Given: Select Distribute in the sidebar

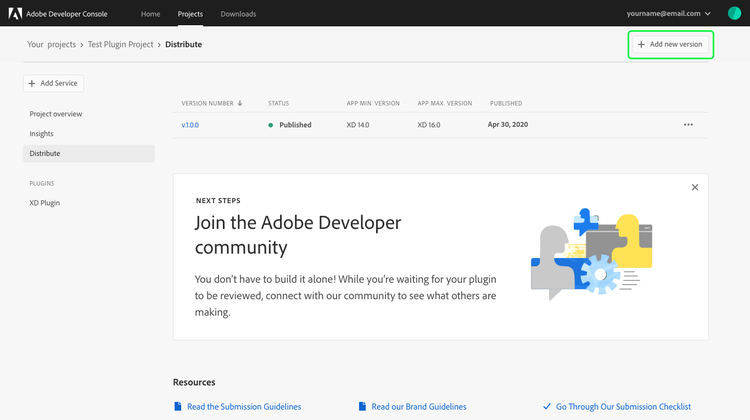Looking at the screenshot, I should tap(89, 154).
